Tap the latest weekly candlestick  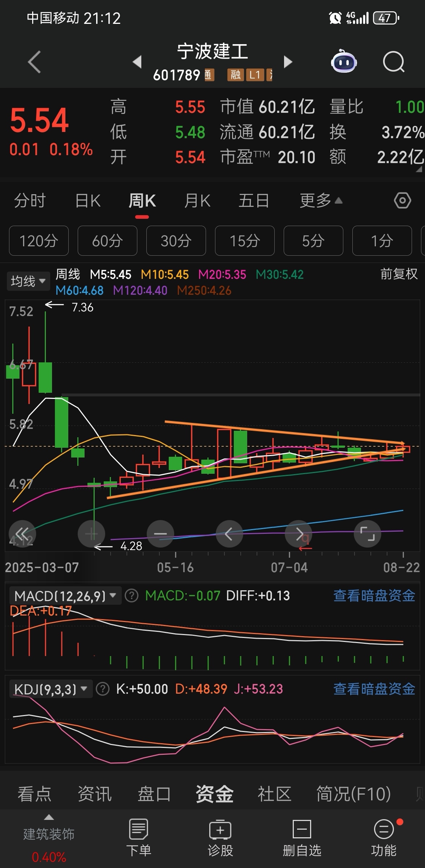point(403,450)
